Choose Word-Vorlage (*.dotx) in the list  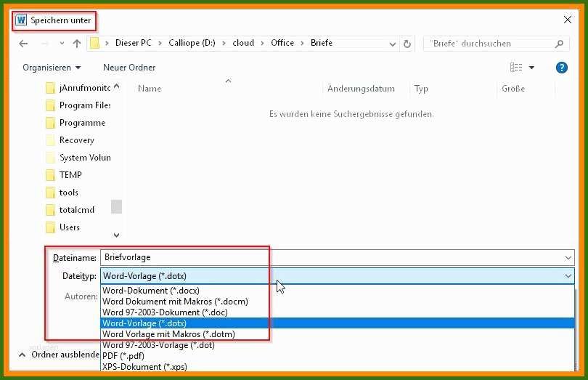(337, 323)
